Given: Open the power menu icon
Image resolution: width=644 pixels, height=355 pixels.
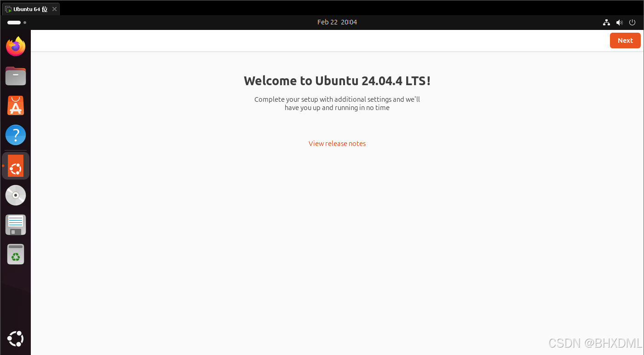Looking at the screenshot, I should tap(632, 22).
